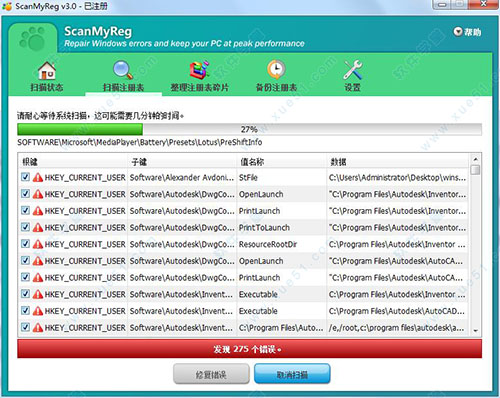Open the 整理注册表碎片 defrag blocks icon
Viewport: 500px width, 398px height.
[199, 70]
